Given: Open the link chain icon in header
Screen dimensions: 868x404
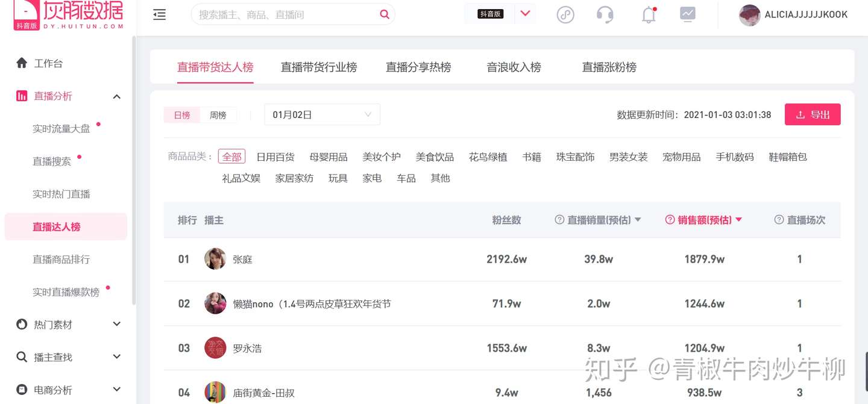Looking at the screenshot, I should tap(565, 14).
